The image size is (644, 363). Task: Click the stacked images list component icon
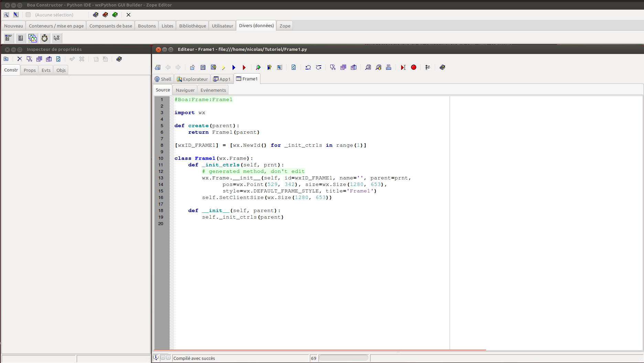tap(33, 38)
